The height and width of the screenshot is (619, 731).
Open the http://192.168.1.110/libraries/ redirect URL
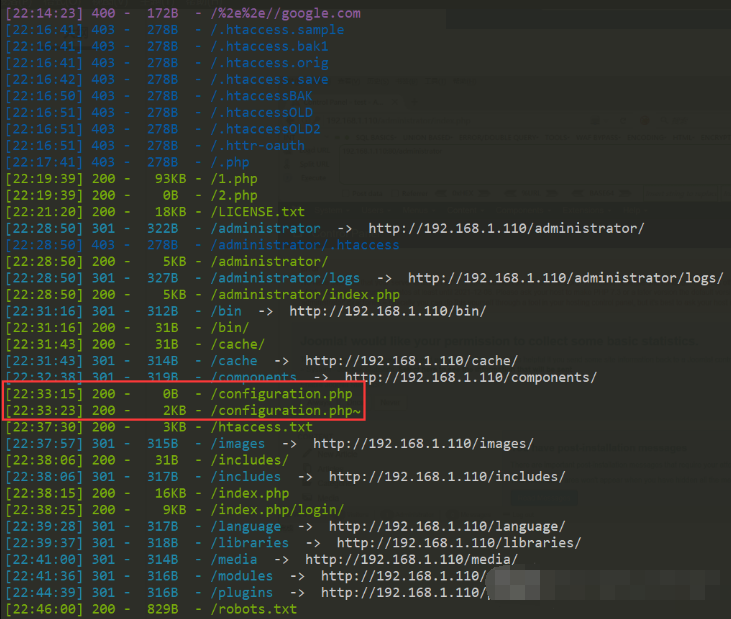coord(459,543)
